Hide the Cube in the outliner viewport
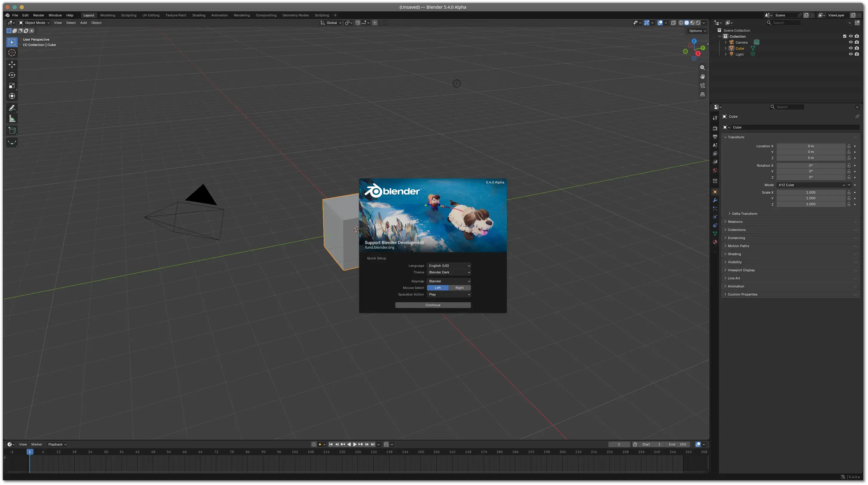Screen dimensions: 868x485 [850, 48]
